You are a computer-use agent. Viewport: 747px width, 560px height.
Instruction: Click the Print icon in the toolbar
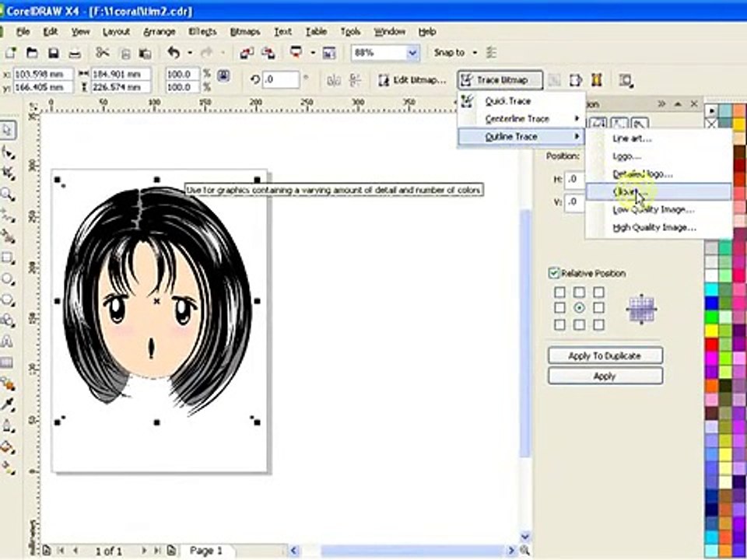(75, 53)
